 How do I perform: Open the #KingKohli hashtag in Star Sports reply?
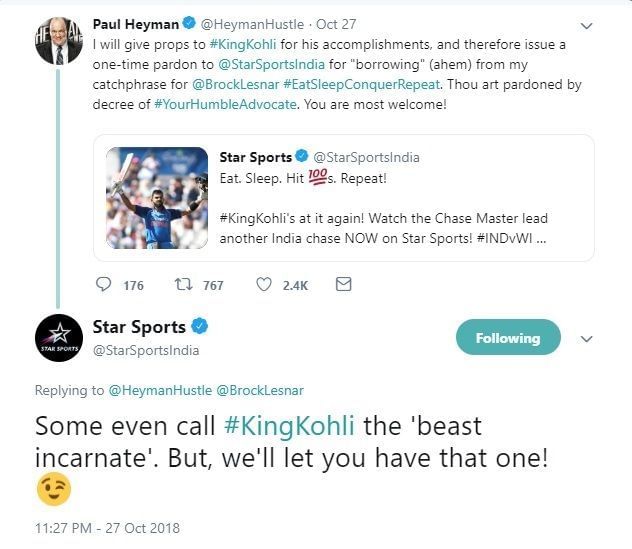click(289, 426)
